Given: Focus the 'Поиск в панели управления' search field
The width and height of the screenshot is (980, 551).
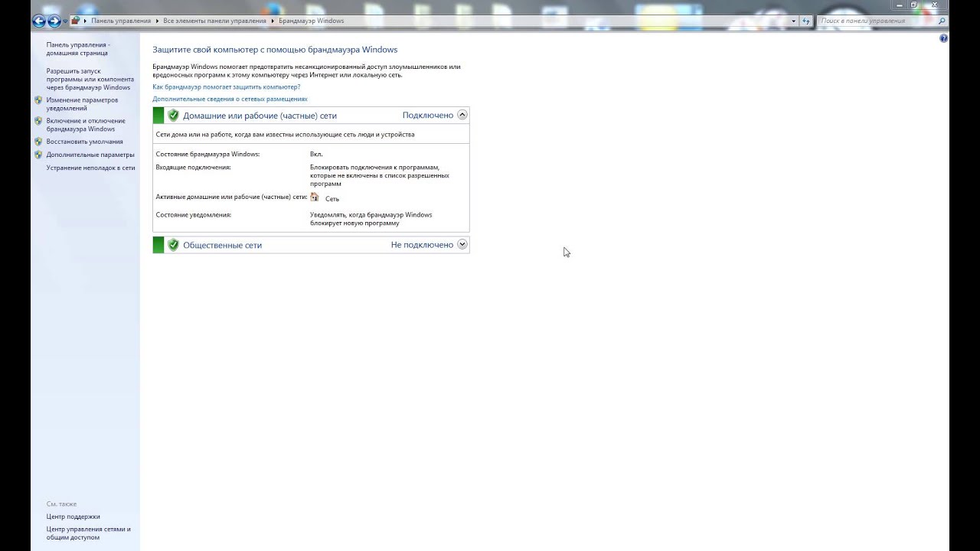Looking at the screenshot, I should 877,21.
